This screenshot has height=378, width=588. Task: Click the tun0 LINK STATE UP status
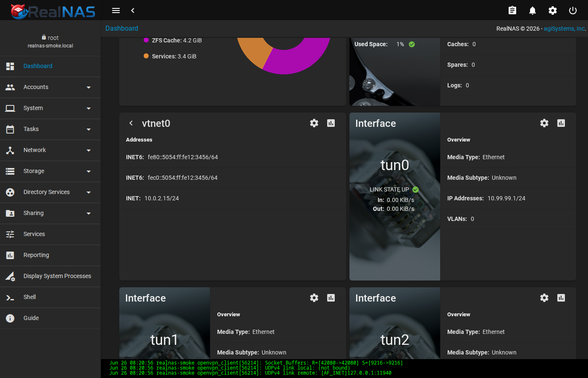click(394, 189)
